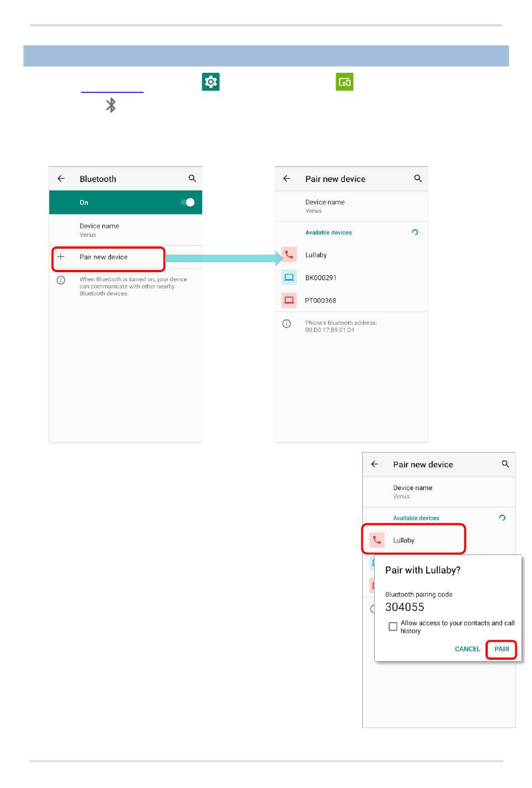Click the green Settings gear icon
532x788 pixels.
211,82
